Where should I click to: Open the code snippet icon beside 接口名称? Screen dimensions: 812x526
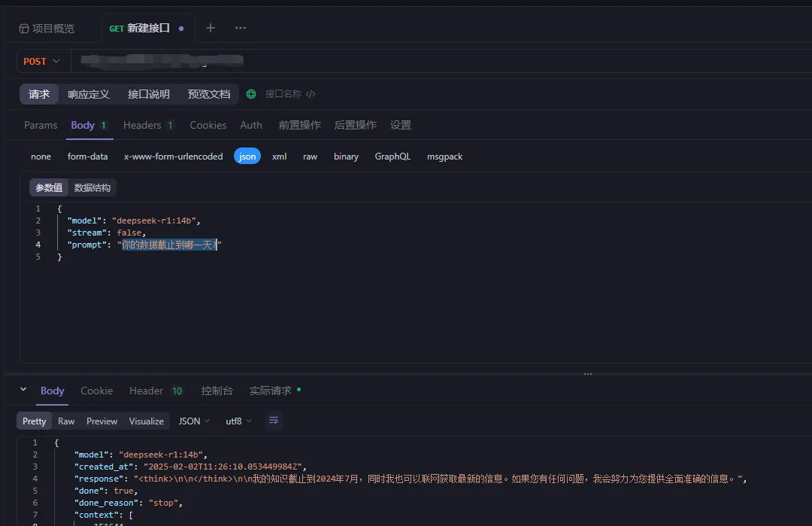[311, 94]
